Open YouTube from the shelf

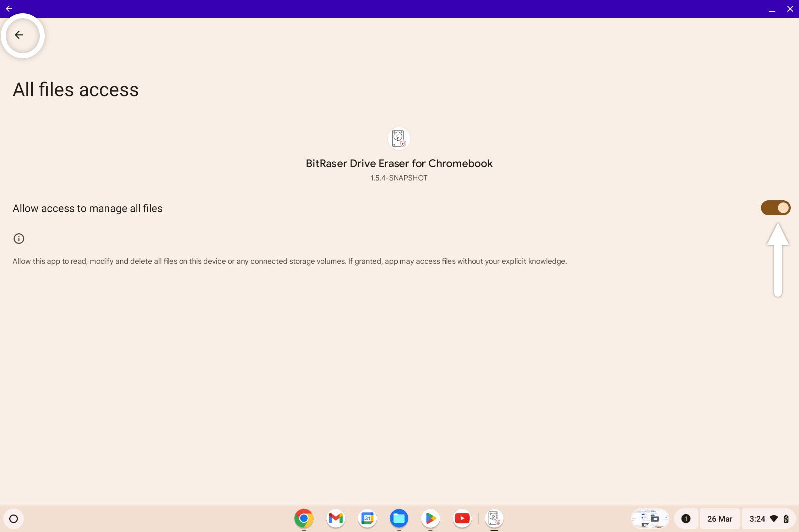[462, 518]
